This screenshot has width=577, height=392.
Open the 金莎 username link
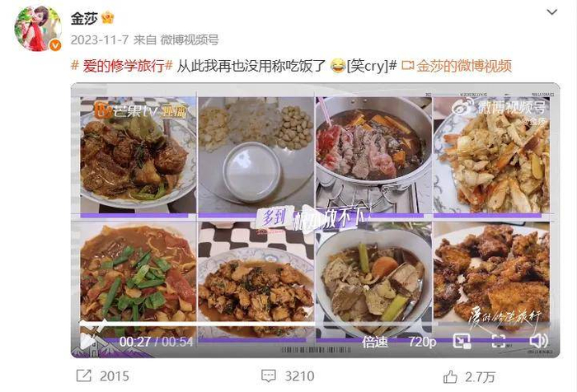(x=84, y=18)
